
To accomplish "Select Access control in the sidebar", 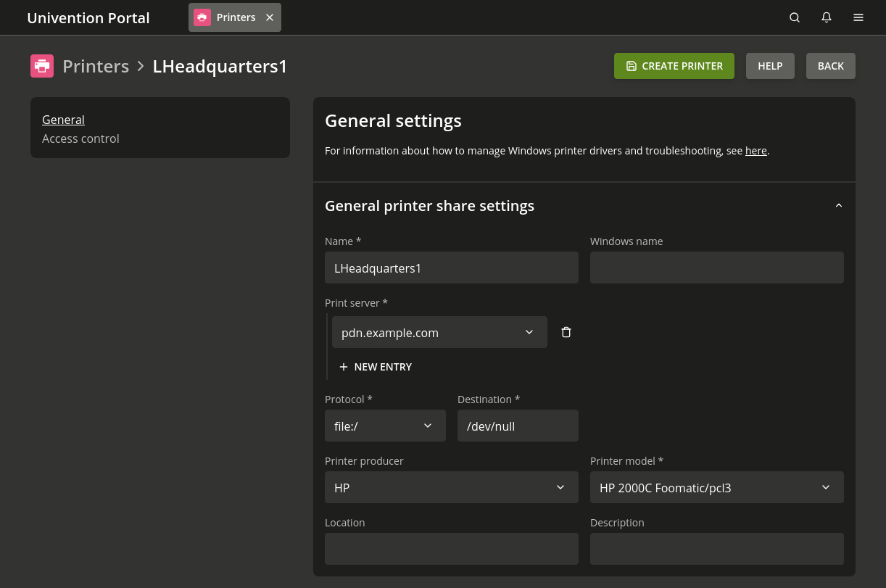I will coord(80,138).
